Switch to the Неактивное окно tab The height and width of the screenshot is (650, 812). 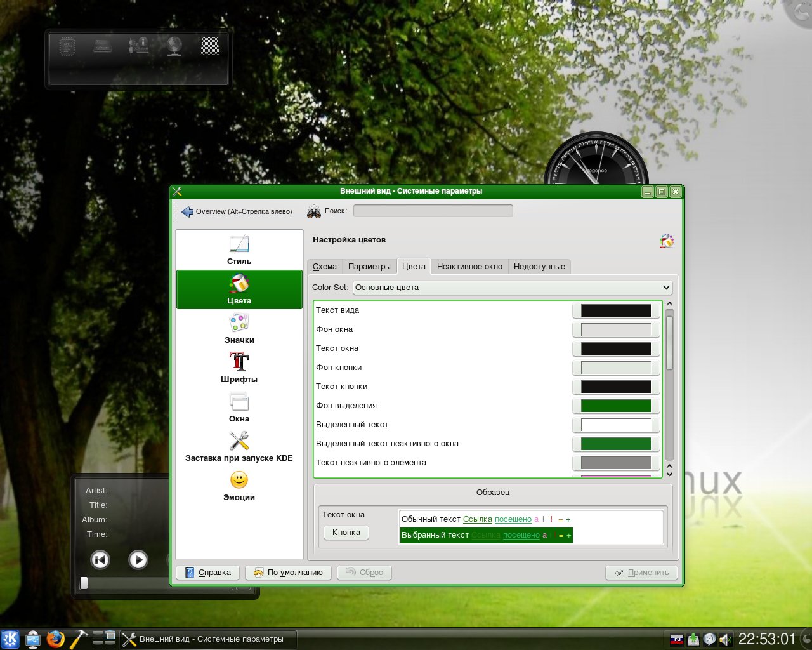469,267
